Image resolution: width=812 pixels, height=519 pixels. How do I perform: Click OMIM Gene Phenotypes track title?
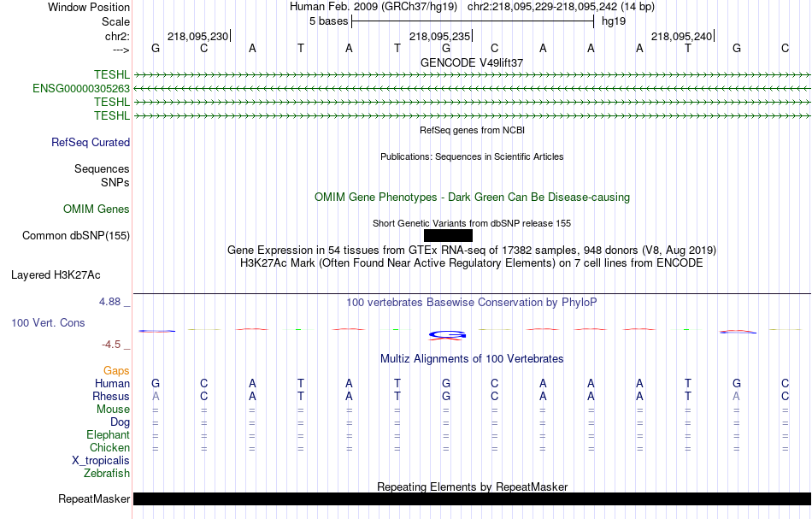click(x=472, y=198)
